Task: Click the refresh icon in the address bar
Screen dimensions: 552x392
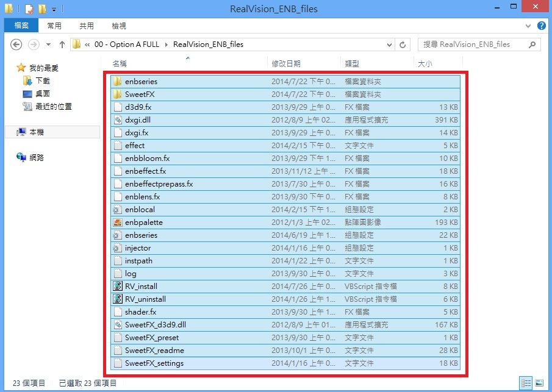Action: (x=401, y=44)
